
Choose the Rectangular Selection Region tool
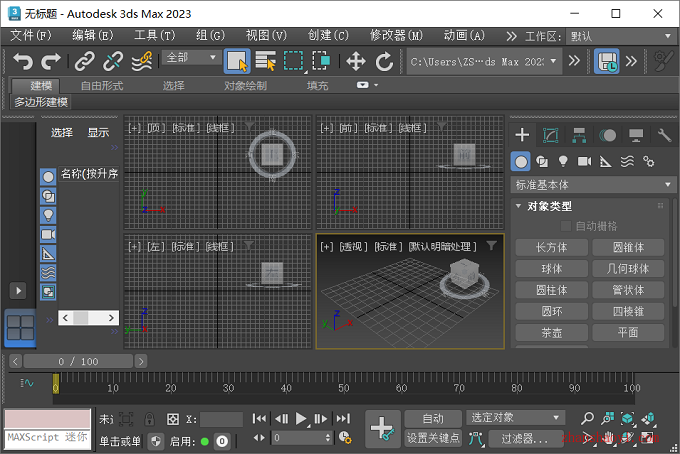294,61
